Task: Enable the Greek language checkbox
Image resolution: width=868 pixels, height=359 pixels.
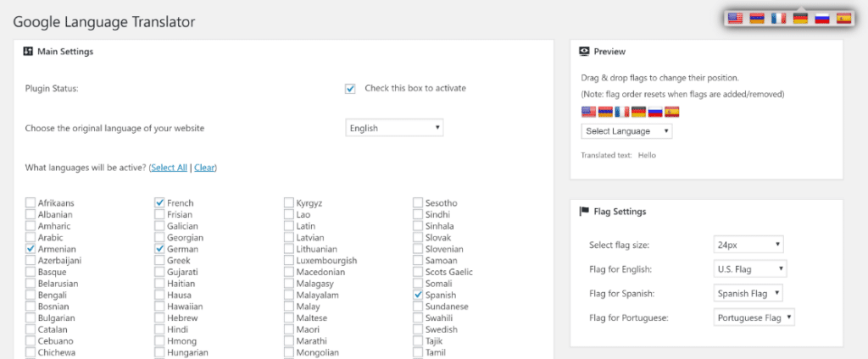Action: pyautogui.click(x=160, y=262)
